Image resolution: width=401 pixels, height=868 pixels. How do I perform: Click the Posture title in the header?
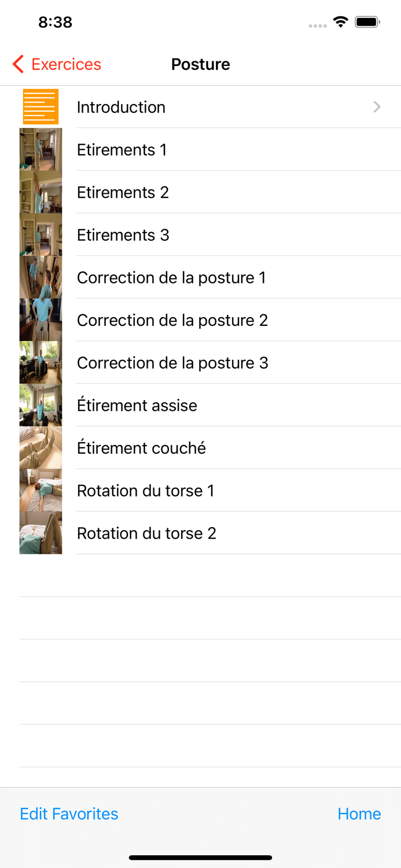click(x=200, y=64)
